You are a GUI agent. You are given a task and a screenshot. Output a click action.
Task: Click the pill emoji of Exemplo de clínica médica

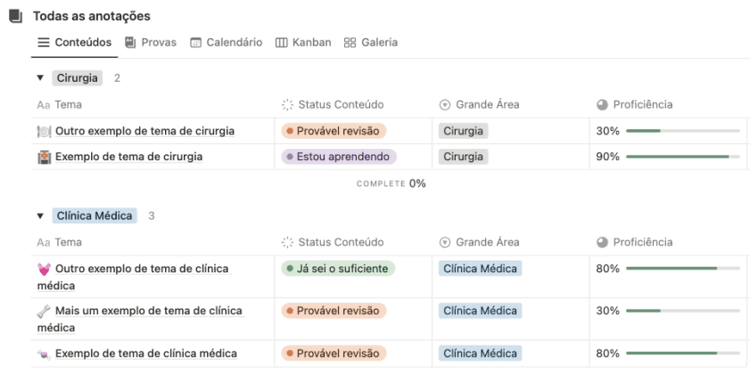44,354
